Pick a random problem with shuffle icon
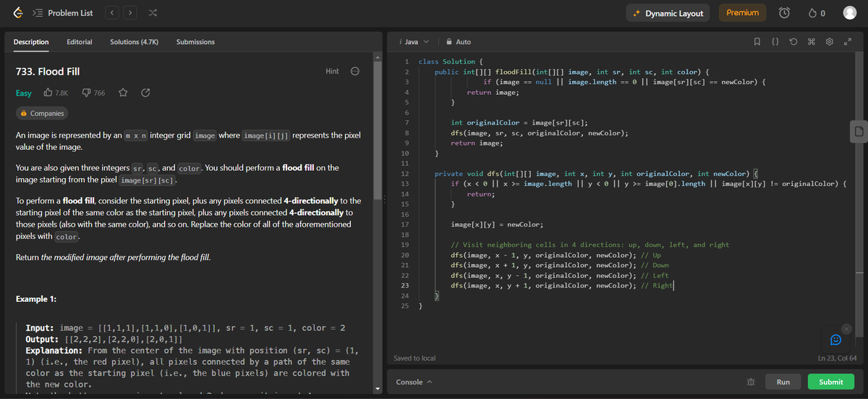 tap(153, 13)
